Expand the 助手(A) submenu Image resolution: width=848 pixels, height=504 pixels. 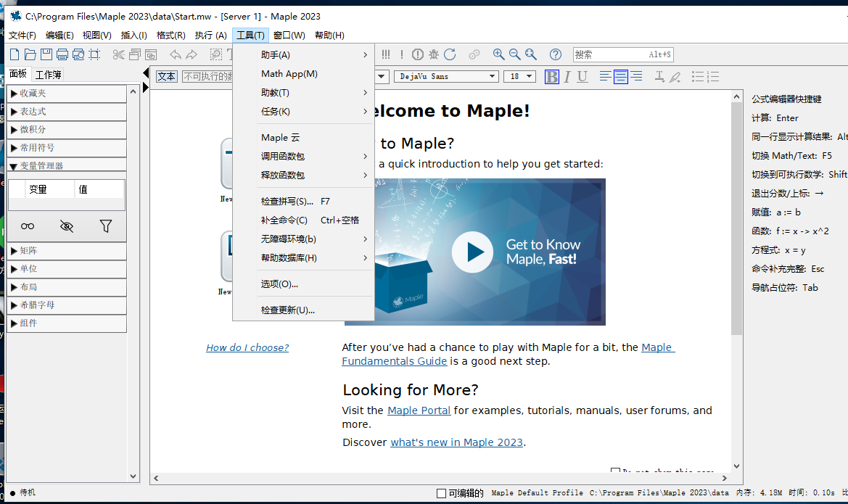(x=303, y=54)
